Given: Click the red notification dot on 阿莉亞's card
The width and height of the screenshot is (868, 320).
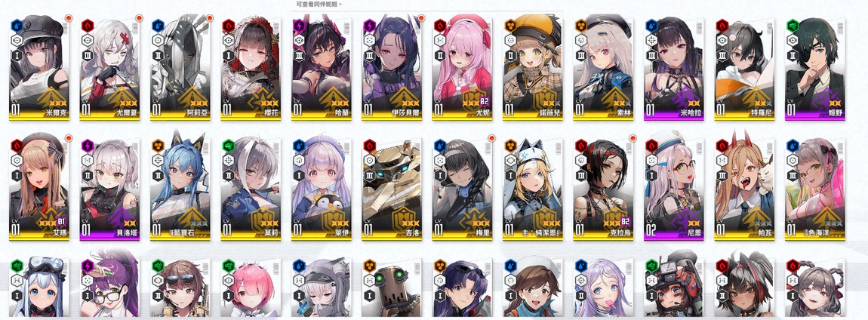Looking at the screenshot, I should (210, 18).
